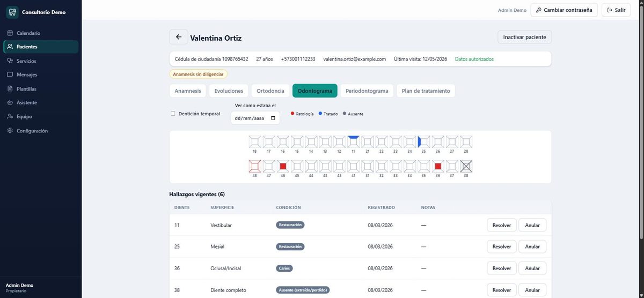
Task: Click Anular for tooth 11 row
Action: point(532,225)
